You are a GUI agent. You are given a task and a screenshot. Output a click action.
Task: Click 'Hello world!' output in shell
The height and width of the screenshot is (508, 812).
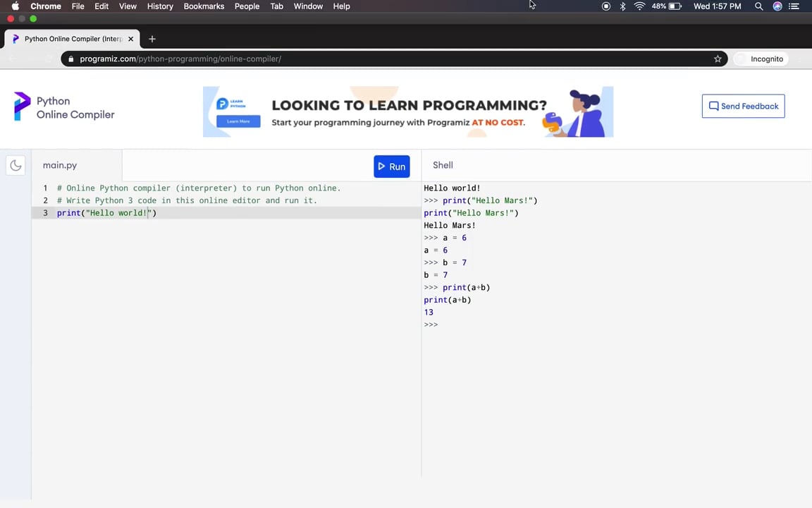(x=452, y=188)
